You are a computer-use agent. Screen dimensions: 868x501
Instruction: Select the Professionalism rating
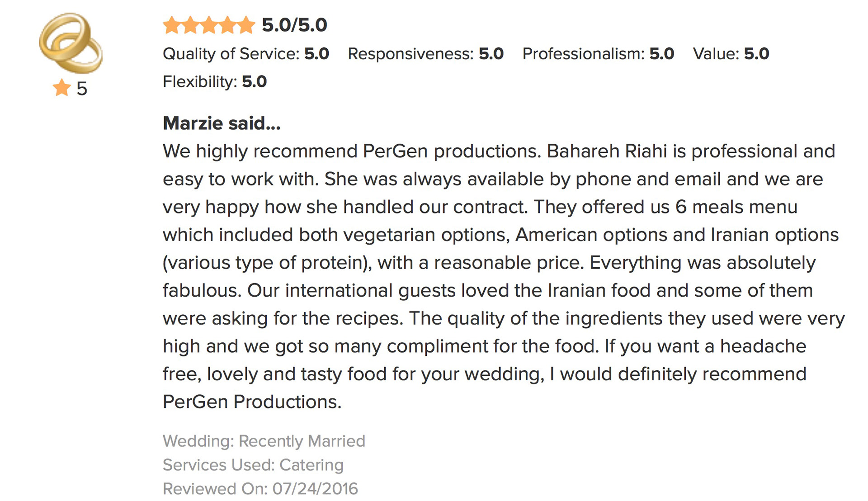tap(598, 54)
